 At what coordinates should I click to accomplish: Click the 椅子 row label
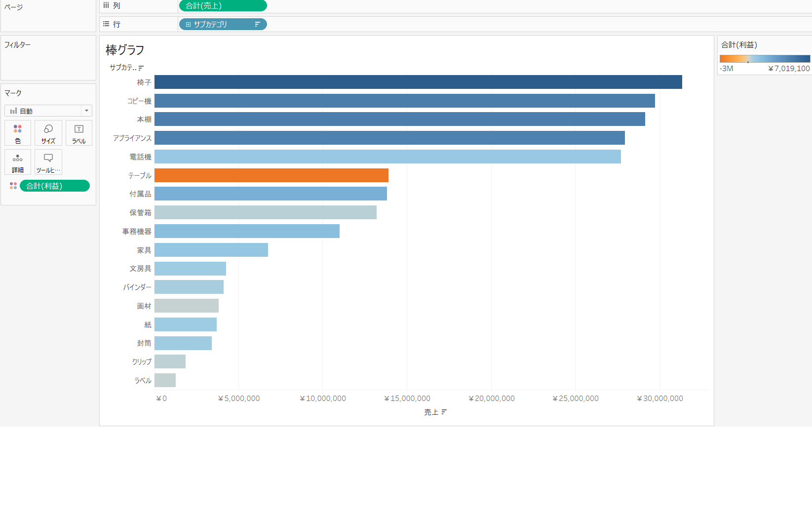coord(144,82)
